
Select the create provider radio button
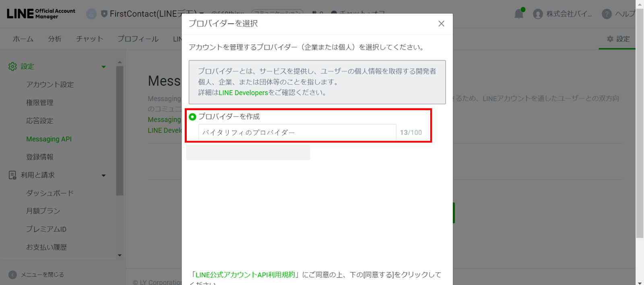(x=192, y=117)
